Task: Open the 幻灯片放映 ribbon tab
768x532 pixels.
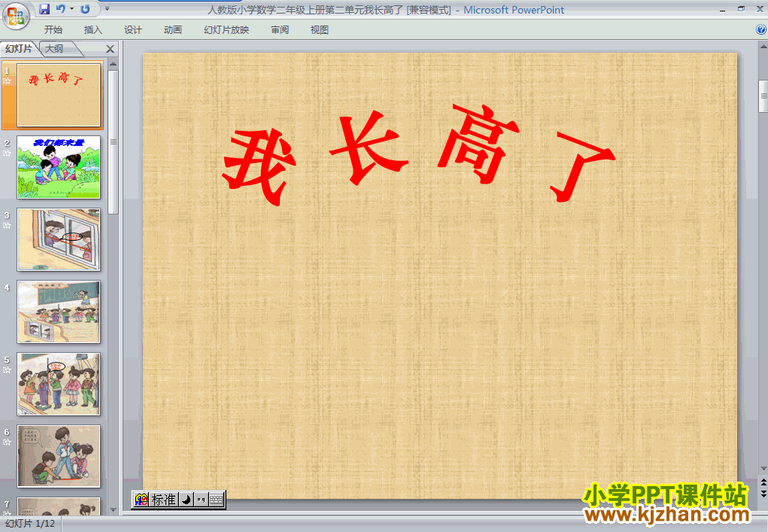Action: [226, 30]
